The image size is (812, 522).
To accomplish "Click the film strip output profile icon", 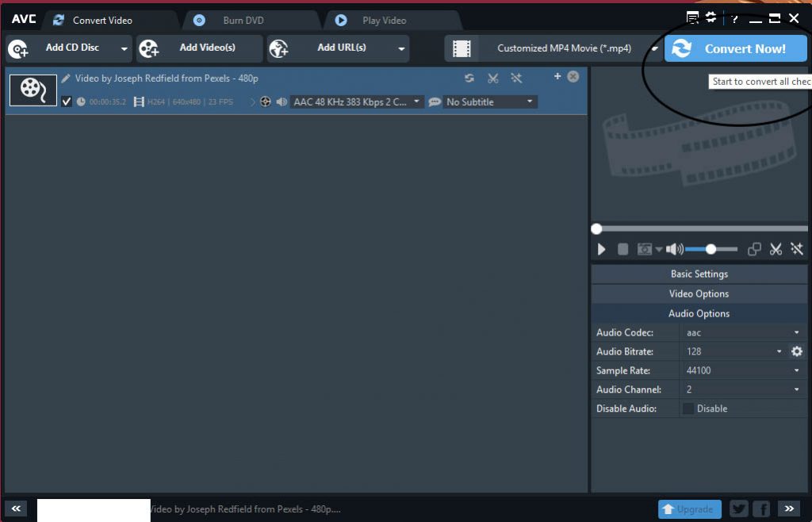I will (462, 48).
